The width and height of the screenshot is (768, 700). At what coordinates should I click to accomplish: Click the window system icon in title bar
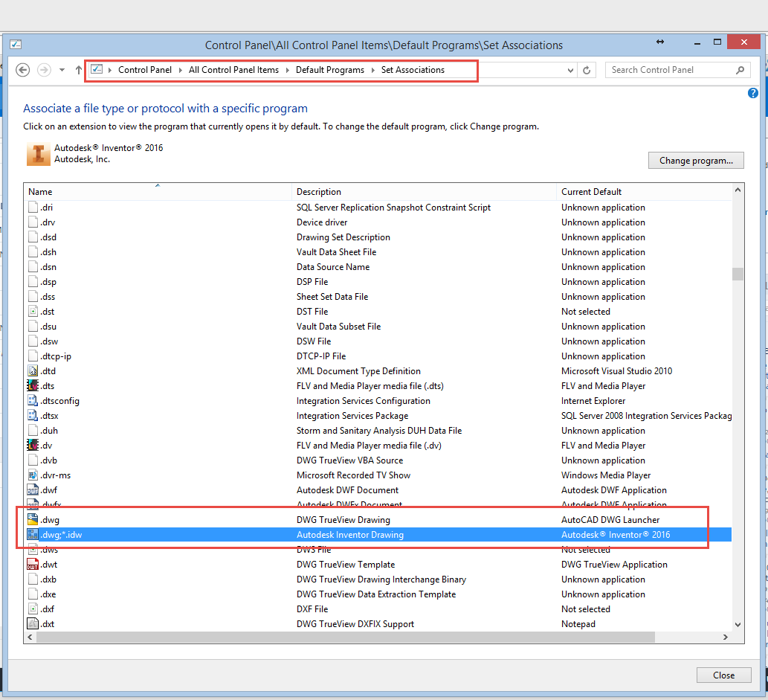point(16,45)
